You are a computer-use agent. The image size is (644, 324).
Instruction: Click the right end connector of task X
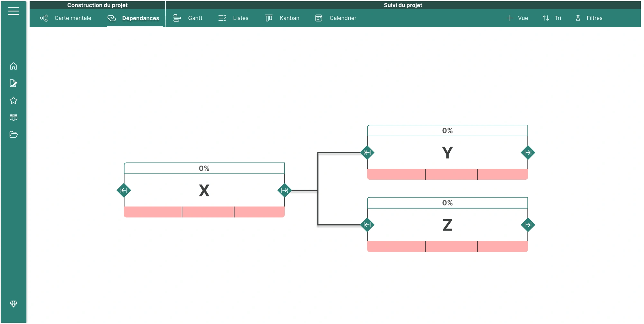click(x=285, y=190)
